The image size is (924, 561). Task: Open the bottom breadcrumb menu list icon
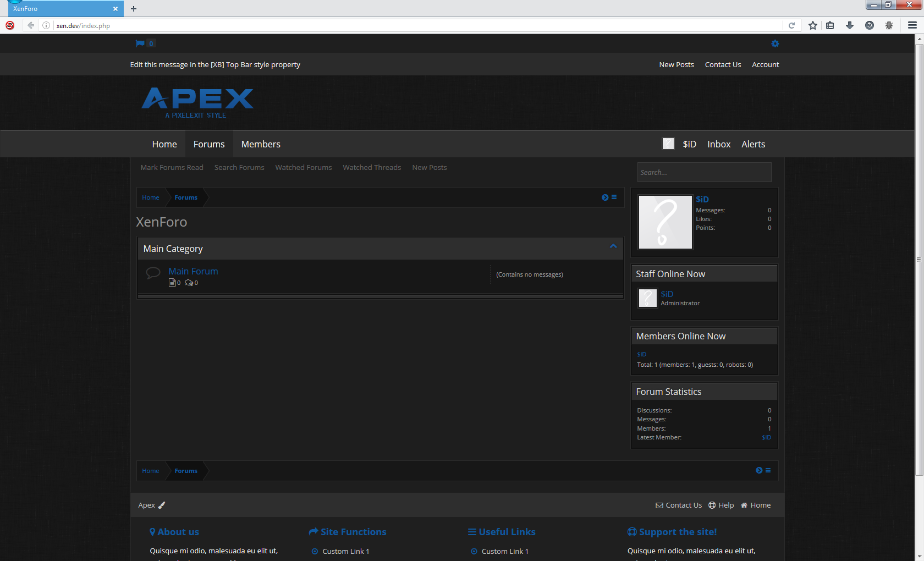coord(768,470)
